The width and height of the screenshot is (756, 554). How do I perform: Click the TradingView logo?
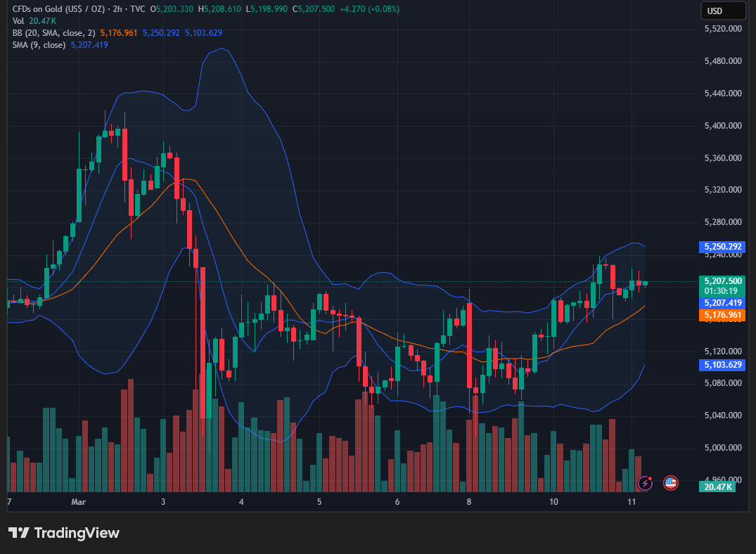pyautogui.click(x=64, y=533)
